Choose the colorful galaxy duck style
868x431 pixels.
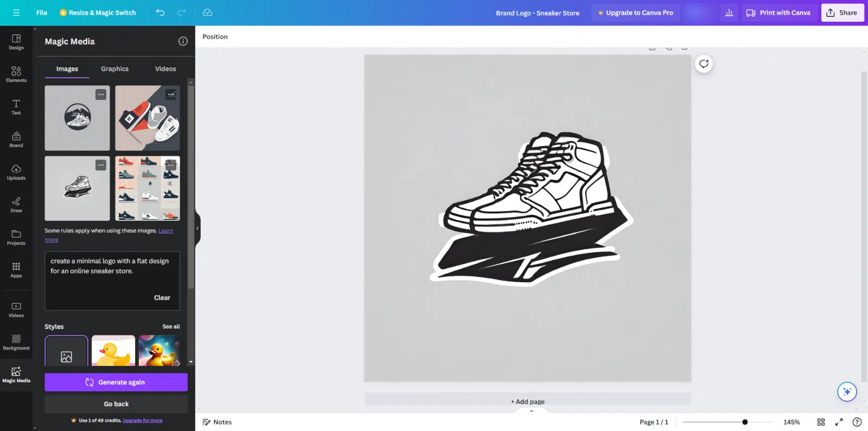click(159, 351)
